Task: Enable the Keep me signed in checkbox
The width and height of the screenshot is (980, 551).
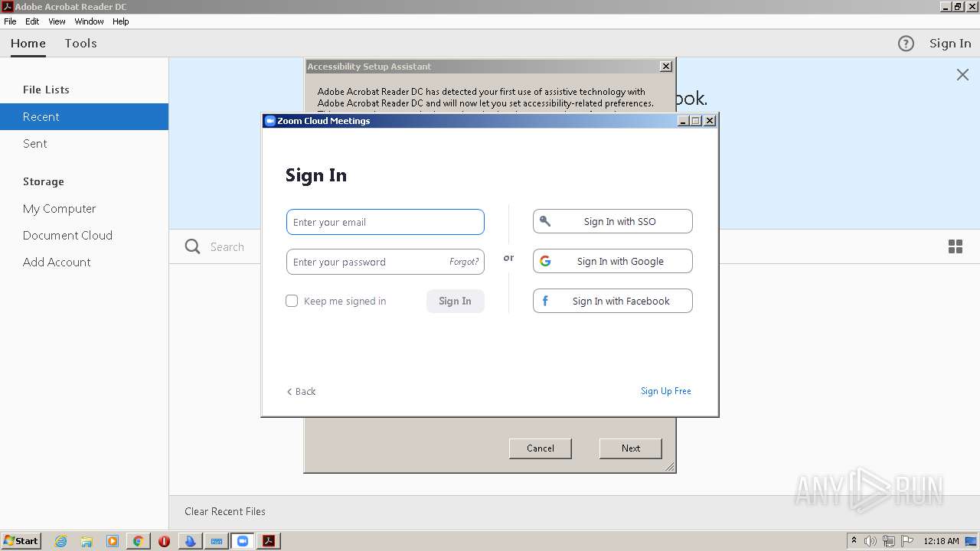Action: (x=292, y=301)
